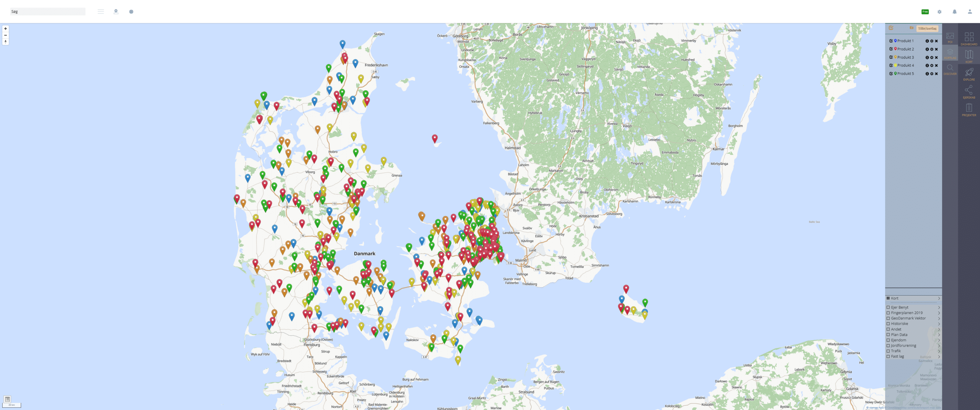Enable the Fingerplanen 2019 checkbox

888,313
